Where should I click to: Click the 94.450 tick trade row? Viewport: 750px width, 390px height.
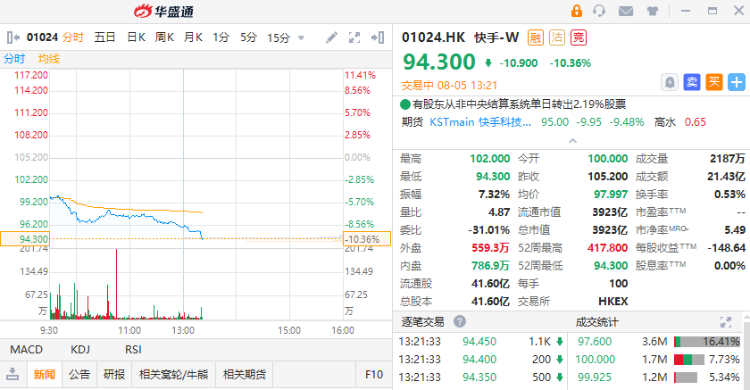(481, 342)
